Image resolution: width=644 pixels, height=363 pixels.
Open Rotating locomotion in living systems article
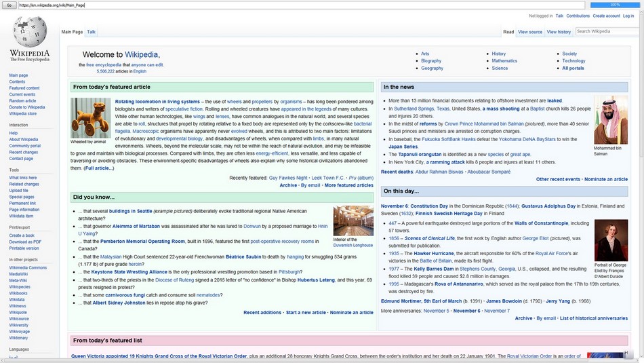click(x=157, y=102)
